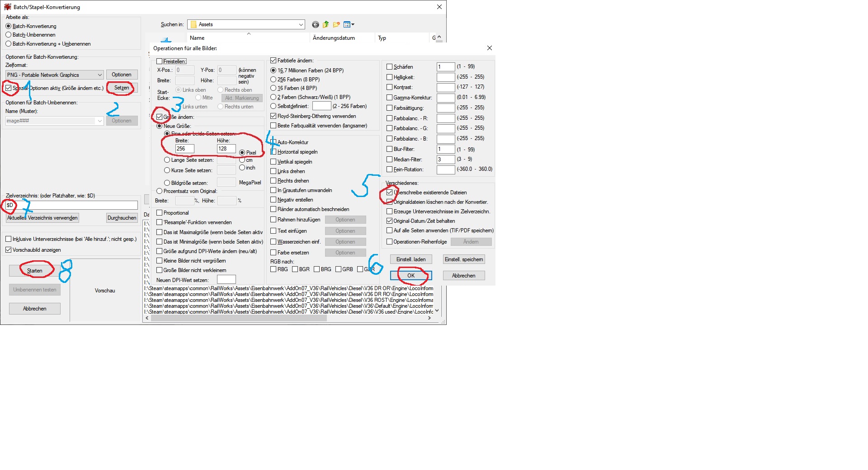This screenshot has height=470, width=868.
Task: Toggle Spezial-Optionen aktiv checkbox
Action: [x=9, y=88]
